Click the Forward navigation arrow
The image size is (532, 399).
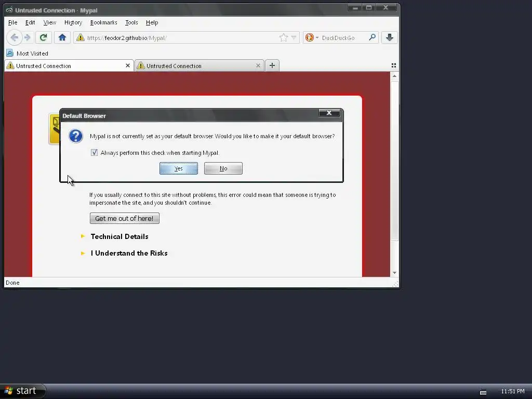click(28, 37)
